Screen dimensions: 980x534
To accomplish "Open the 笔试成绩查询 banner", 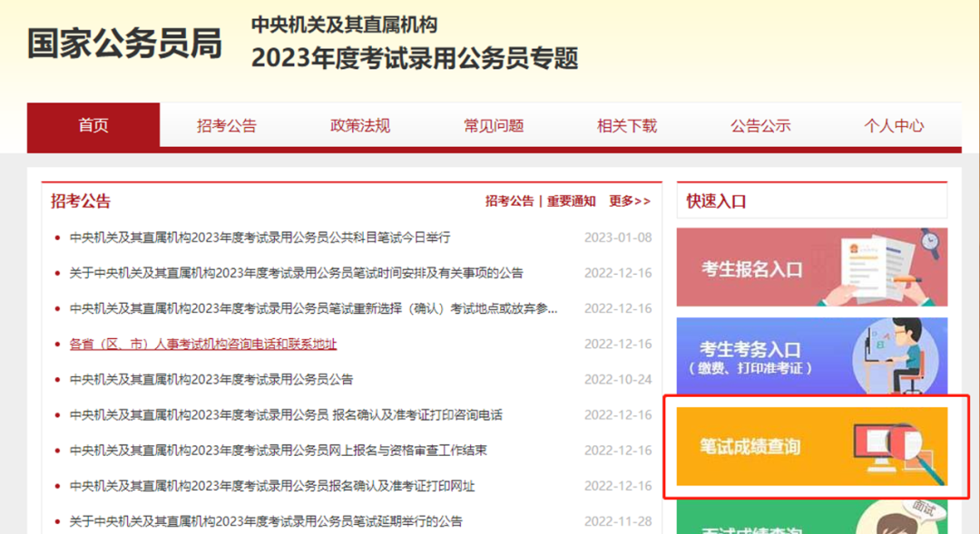I will coord(812,447).
